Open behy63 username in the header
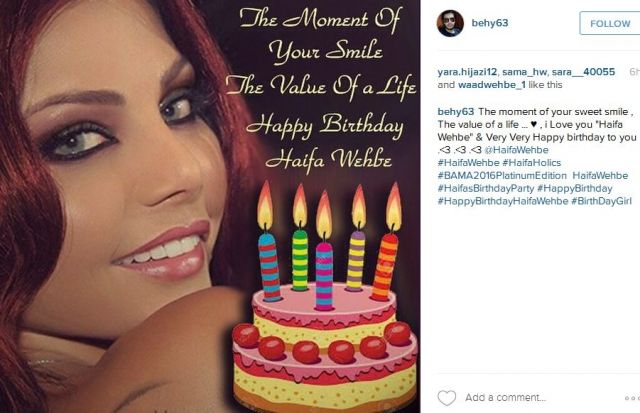Viewport: 640px width, 413px height. point(490,23)
